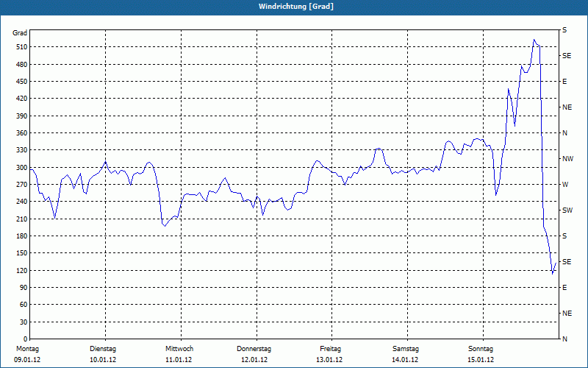Select the "Samstag" day label

tap(406, 349)
